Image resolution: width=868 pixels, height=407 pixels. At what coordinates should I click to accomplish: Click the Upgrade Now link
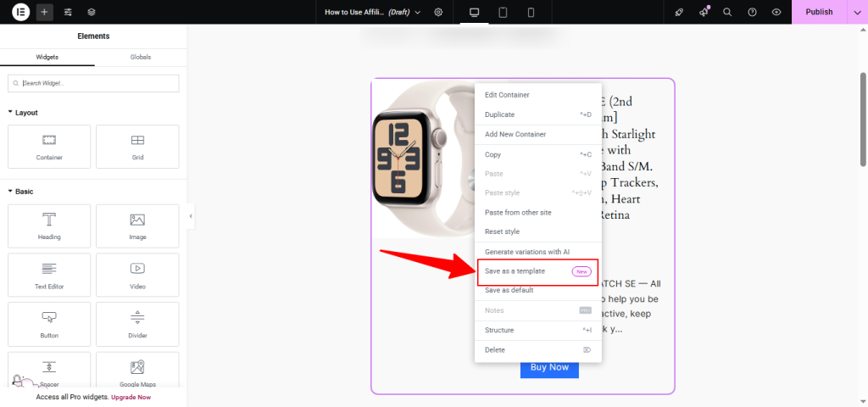click(x=131, y=397)
